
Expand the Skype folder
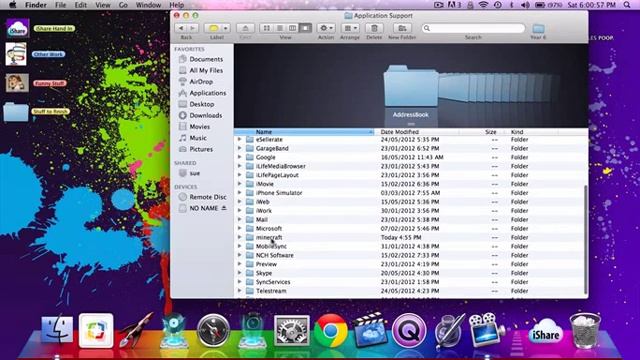click(x=240, y=273)
